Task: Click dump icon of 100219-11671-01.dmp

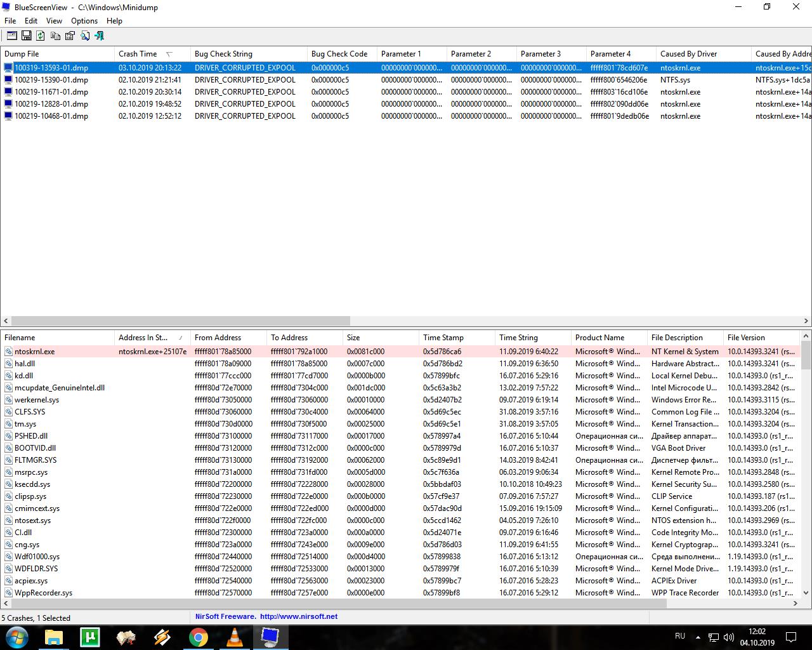Action: coord(8,92)
